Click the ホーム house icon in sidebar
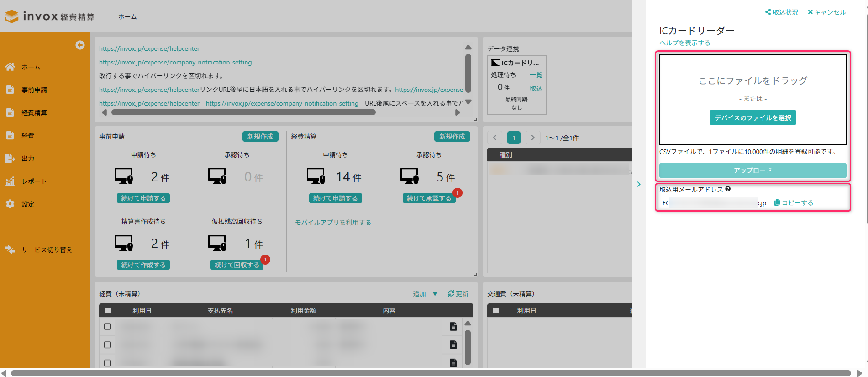Viewport: 868px width, 377px height. click(10, 67)
